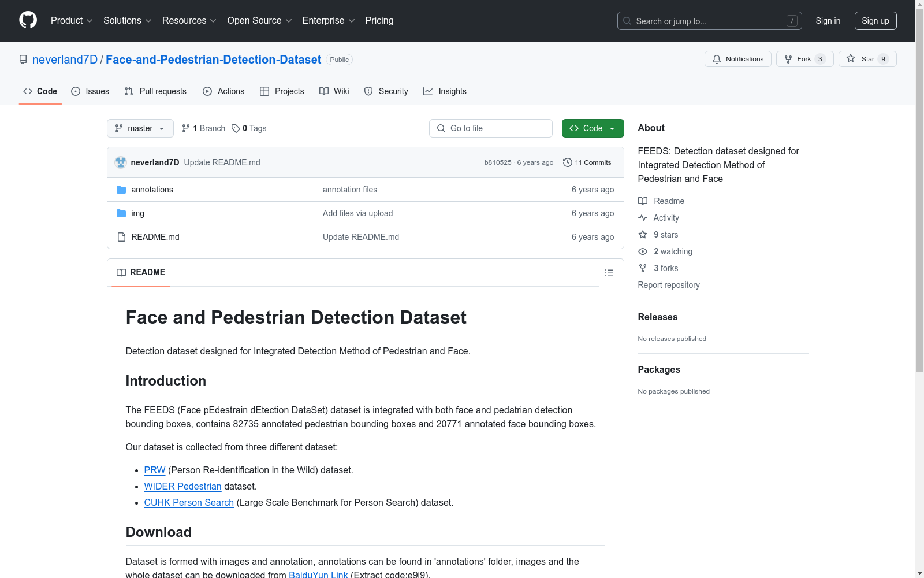Click the Search or jump to field
The width and height of the screenshot is (924, 578).
point(710,21)
